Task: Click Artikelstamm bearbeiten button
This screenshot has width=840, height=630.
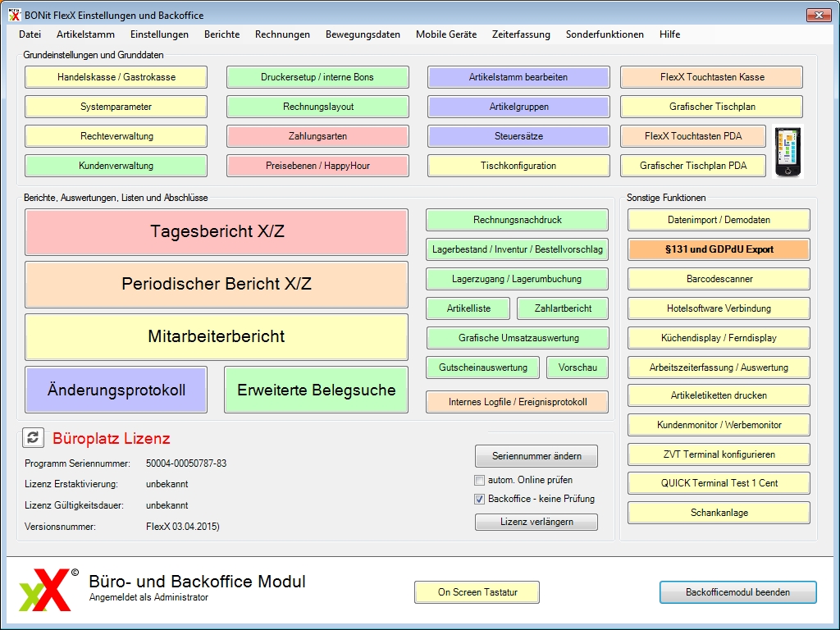Action: 518,77
